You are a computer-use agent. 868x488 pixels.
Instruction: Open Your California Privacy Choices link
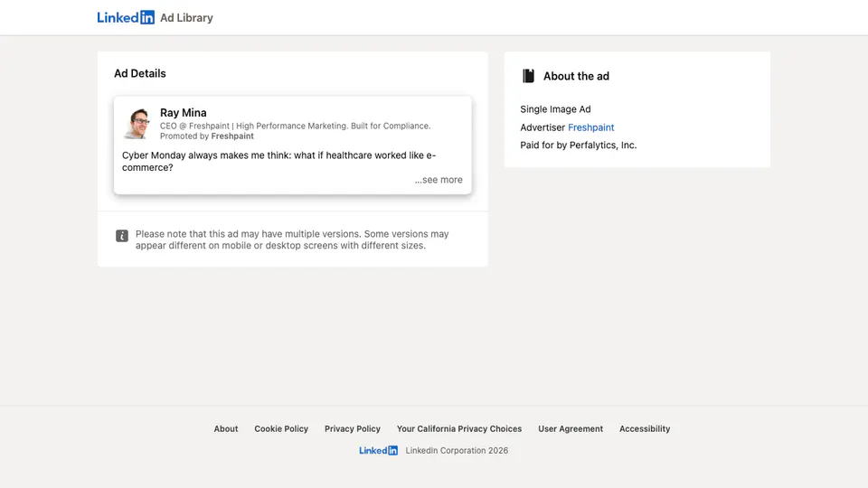(x=459, y=428)
